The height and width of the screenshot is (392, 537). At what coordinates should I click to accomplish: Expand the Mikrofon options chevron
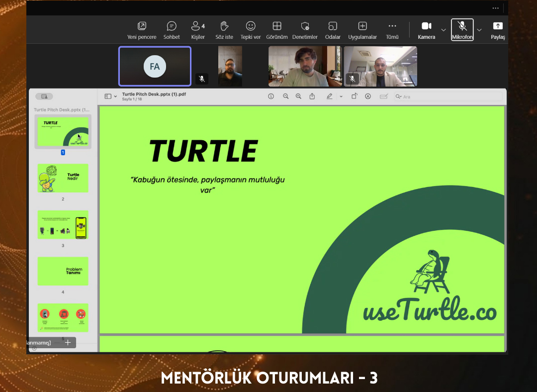479,30
